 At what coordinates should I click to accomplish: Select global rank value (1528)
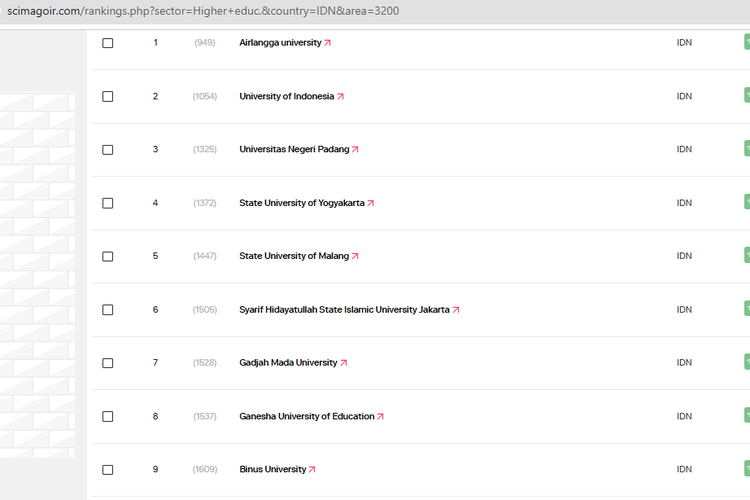[x=205, y=363]
